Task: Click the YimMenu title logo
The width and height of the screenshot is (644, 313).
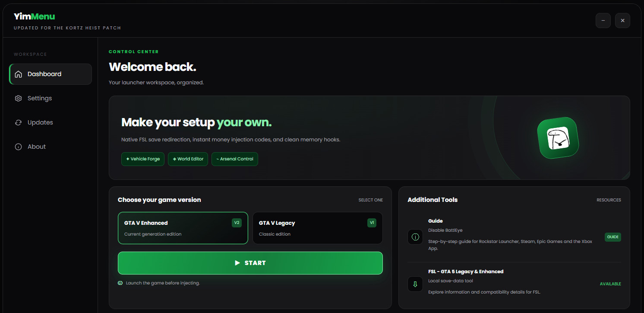Action: (35, 16)
